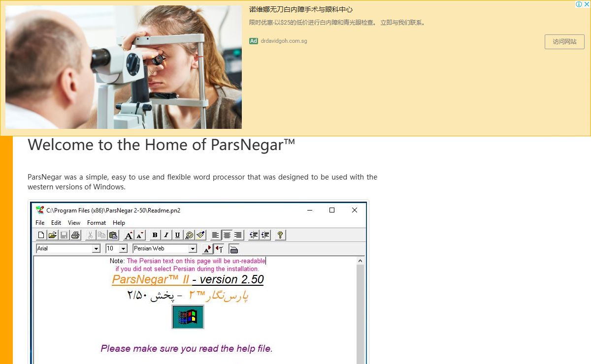Open the Edit menu

click(56, 223)
